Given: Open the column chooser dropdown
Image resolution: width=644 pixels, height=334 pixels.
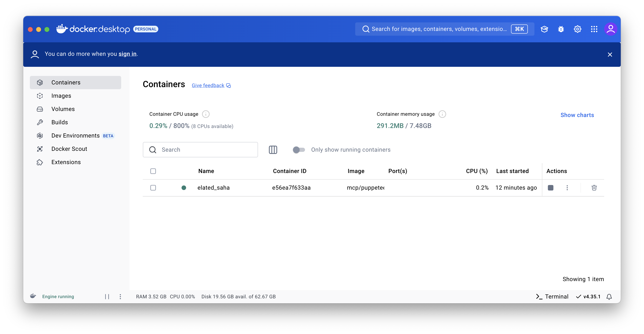Looking at the screenshot, I should pos(273,150).
